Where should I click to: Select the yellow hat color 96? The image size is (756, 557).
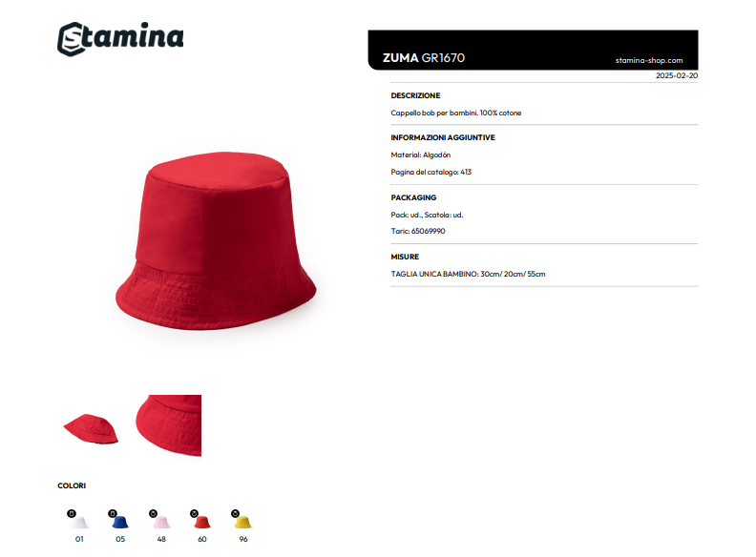tap(243, 523)
